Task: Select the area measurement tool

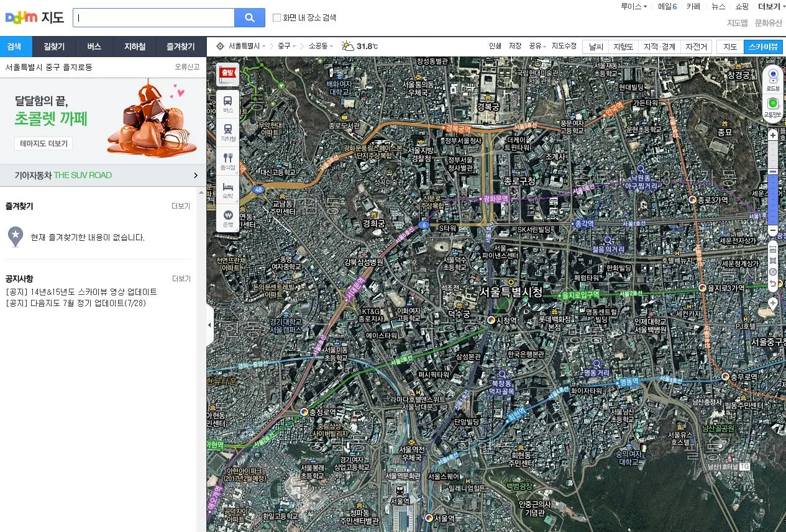Action: [773, 259]
